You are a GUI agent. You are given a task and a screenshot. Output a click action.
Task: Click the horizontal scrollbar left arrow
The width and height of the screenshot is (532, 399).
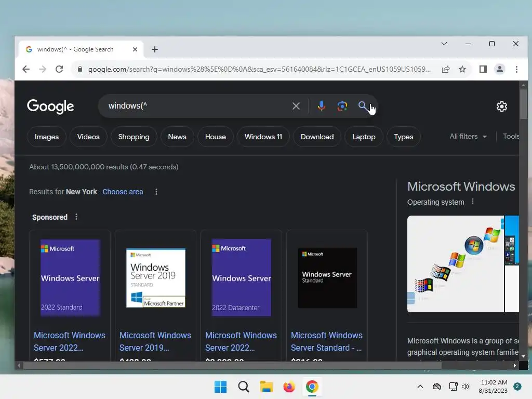pos(19,365)
